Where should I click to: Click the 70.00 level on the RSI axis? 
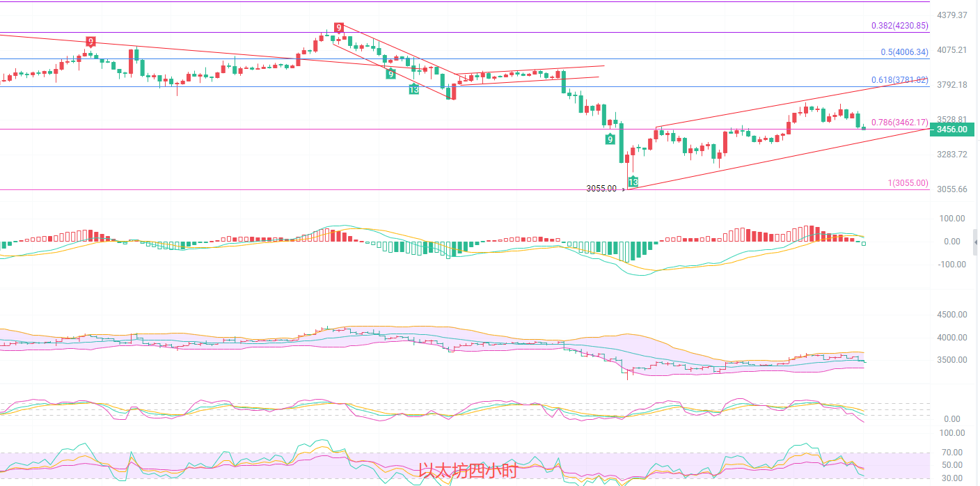[x=952, y=453]
